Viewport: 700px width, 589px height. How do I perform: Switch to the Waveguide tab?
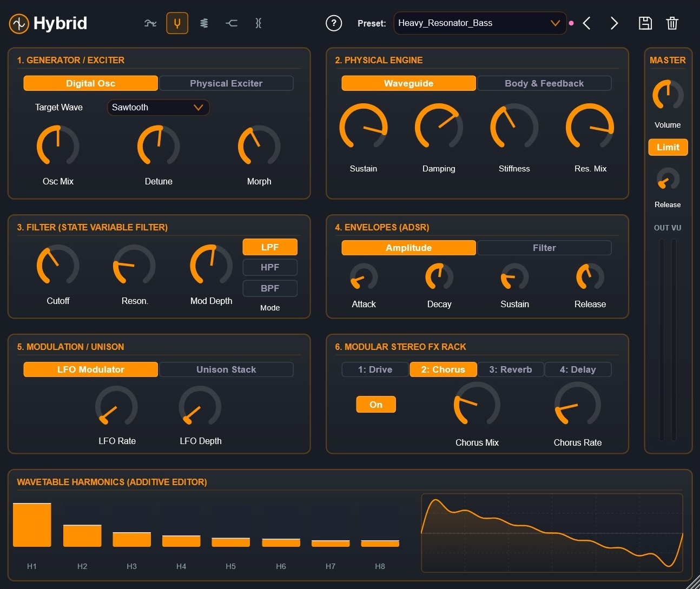408,83
